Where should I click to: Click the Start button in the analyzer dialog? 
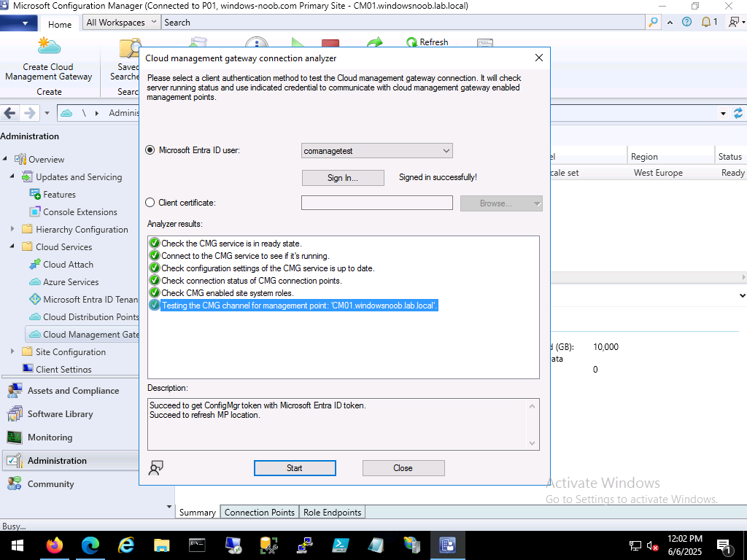tap(295, 468)
